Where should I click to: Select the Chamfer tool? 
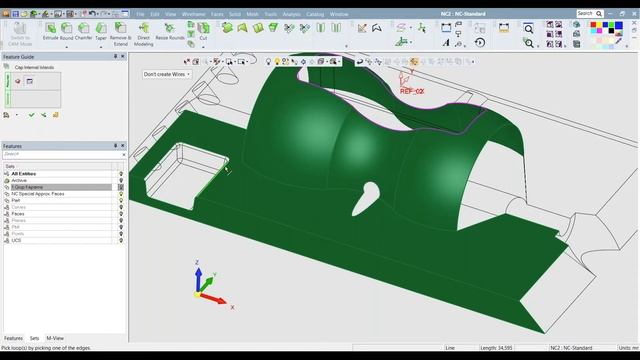83,31
